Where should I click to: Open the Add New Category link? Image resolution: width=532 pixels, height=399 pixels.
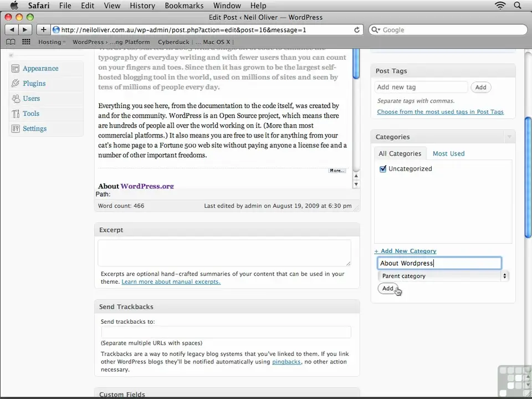point(405,251)
